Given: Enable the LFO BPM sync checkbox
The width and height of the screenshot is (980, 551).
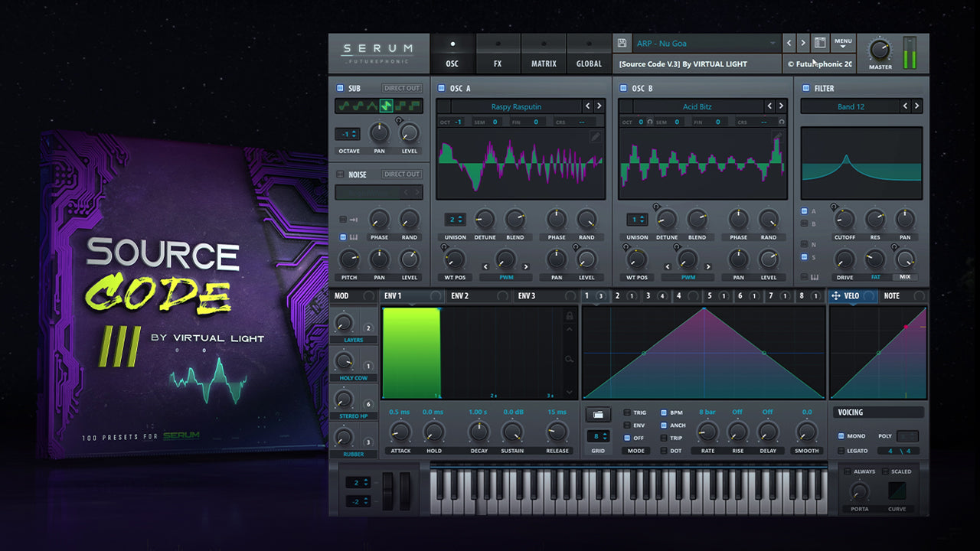Looking at the screenshot, I should (x=664, y=412).
